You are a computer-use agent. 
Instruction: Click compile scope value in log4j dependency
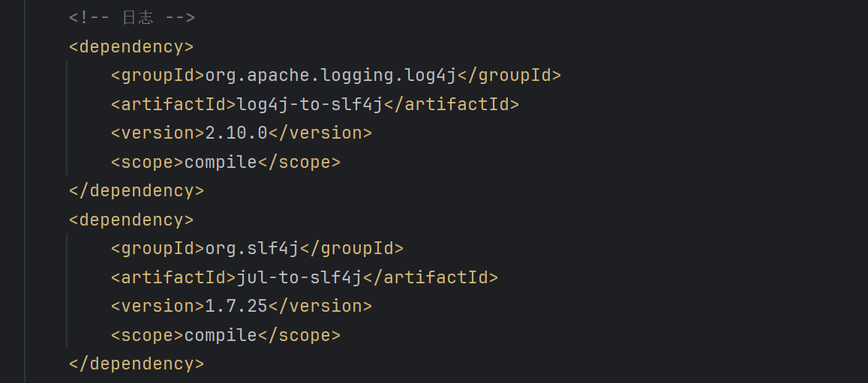(221, 162)
